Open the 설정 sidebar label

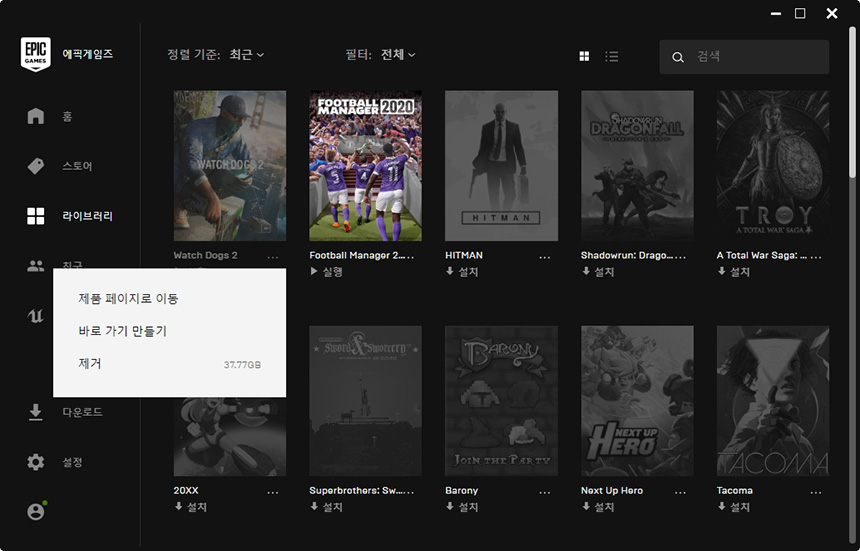click(72, 462)
